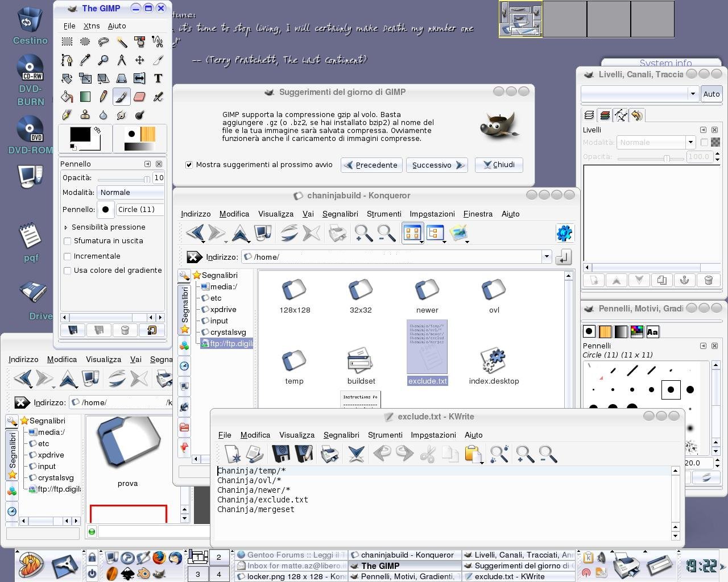The height and width of the screenshot is (582, 728).
Task: Toggle Mostra suggerimenti al prossimo avvio checkbox
Action: pyautogui.click(x=189, y=165)
